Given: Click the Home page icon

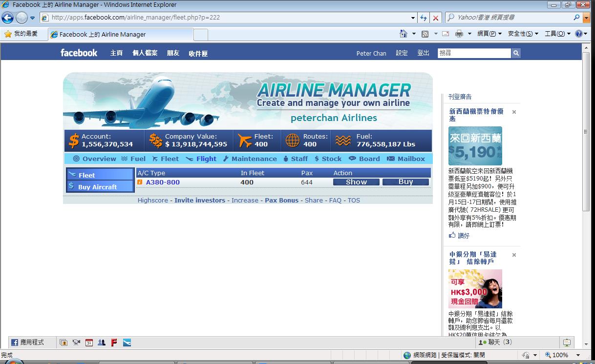Looking at the screenshot, I should [x=404, y=34].
